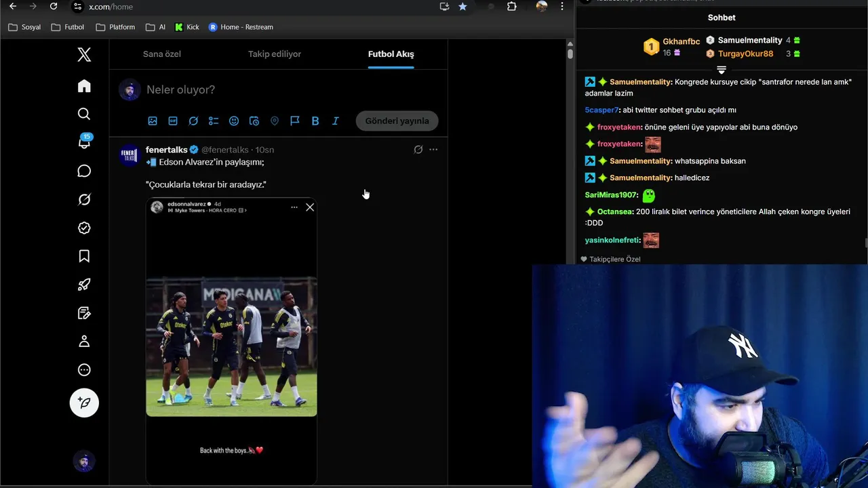868x488 pixels.
Task: Click @fenertalks handle on the post
Action: point(225,150)
